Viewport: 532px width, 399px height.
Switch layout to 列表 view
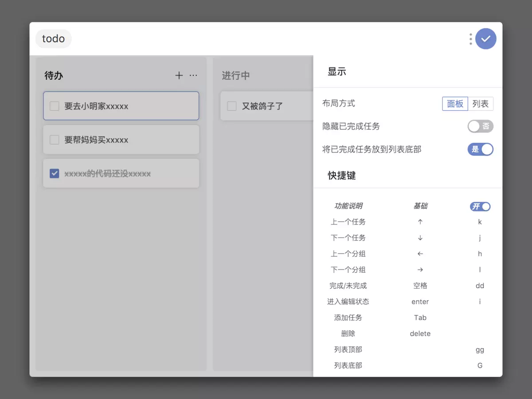click(481, 103)
